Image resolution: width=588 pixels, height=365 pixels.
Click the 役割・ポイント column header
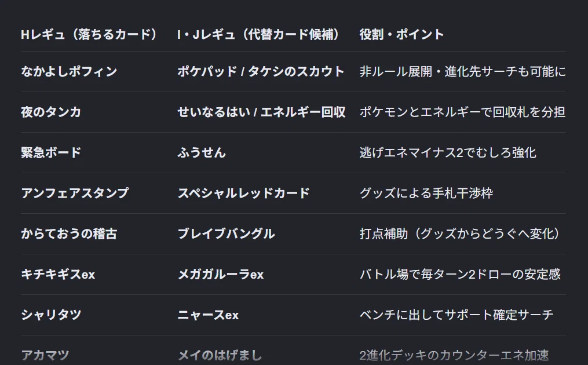(401, 35)
